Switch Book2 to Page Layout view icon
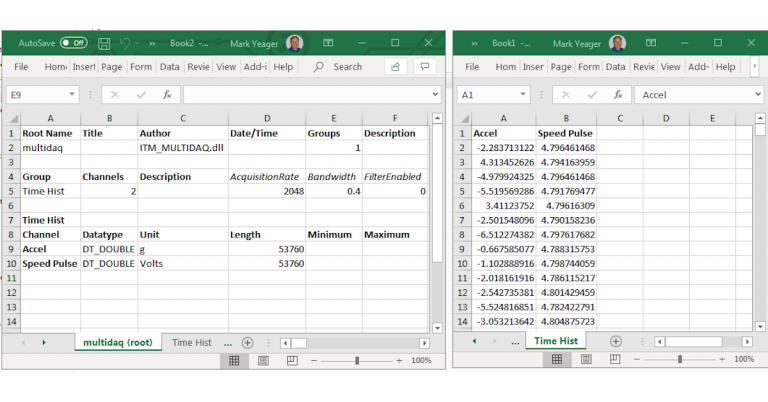The image size is (768, 402). coord(263,361)
